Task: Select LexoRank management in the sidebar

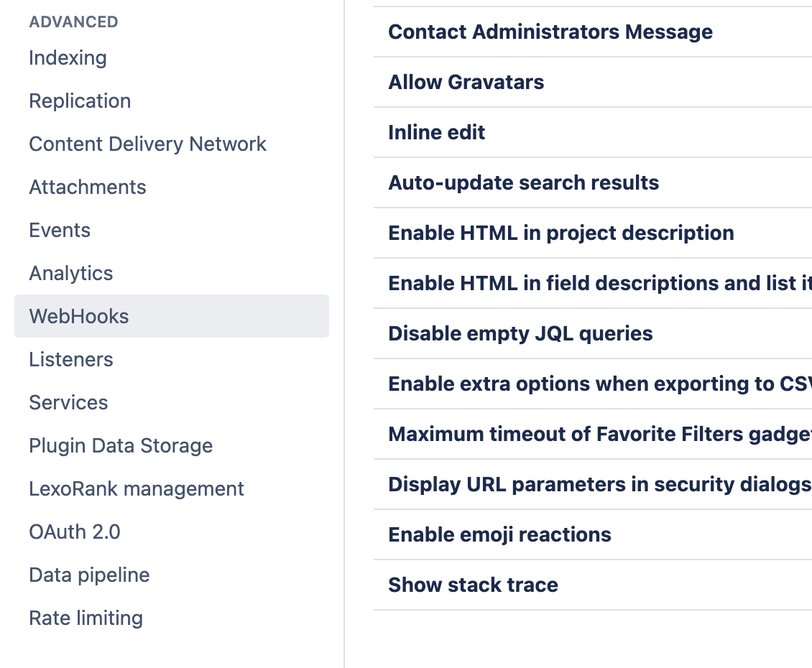Action: coord(137,489)
